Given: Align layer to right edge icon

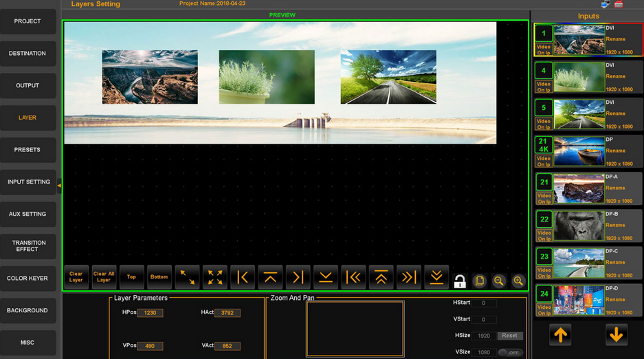Looking at the screenshot, I should [x=298, y=277].
